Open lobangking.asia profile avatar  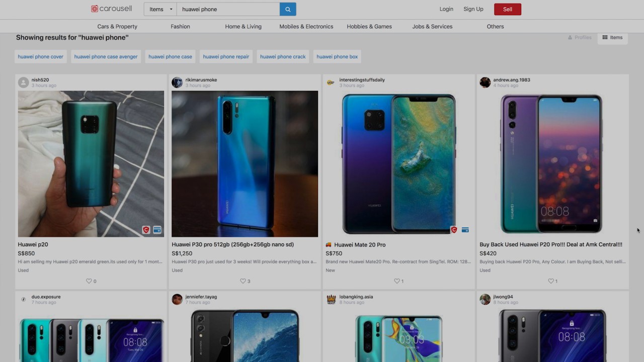tap(331, 299)
